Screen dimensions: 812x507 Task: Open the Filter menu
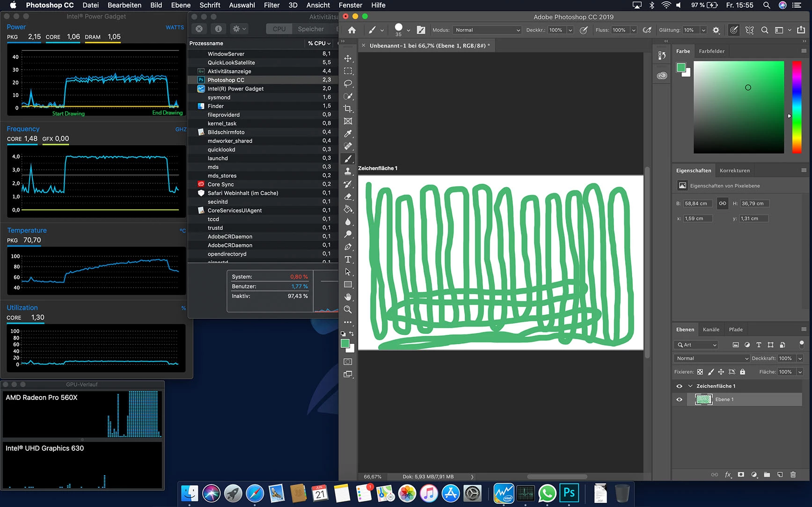click(271, 5)
